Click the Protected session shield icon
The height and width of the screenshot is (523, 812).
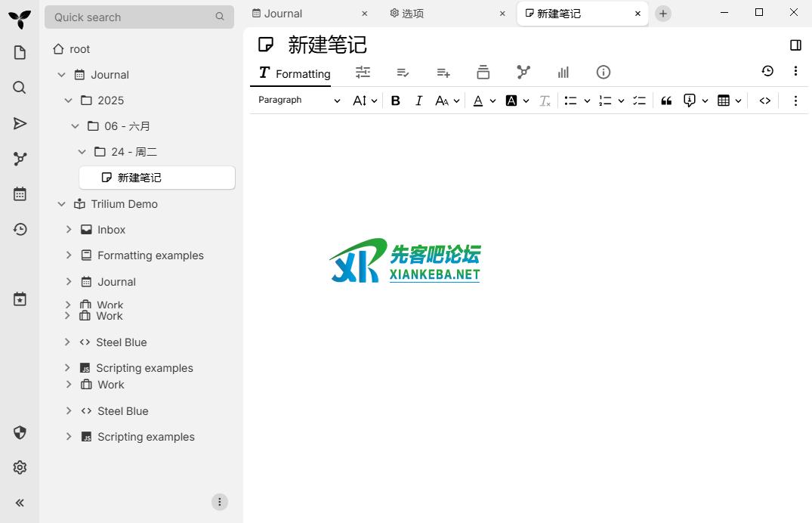point(20,432)
